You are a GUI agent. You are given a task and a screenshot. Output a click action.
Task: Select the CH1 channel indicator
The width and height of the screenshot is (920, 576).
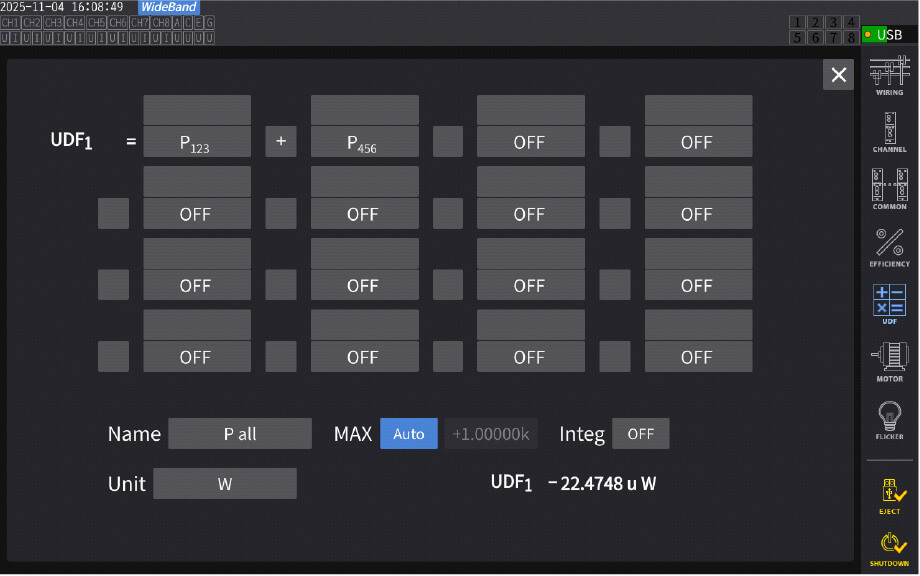click(x=10, y=22)
